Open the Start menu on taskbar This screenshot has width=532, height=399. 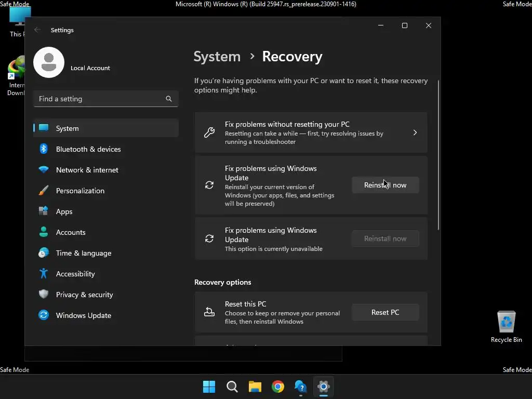tap(209, 387)
